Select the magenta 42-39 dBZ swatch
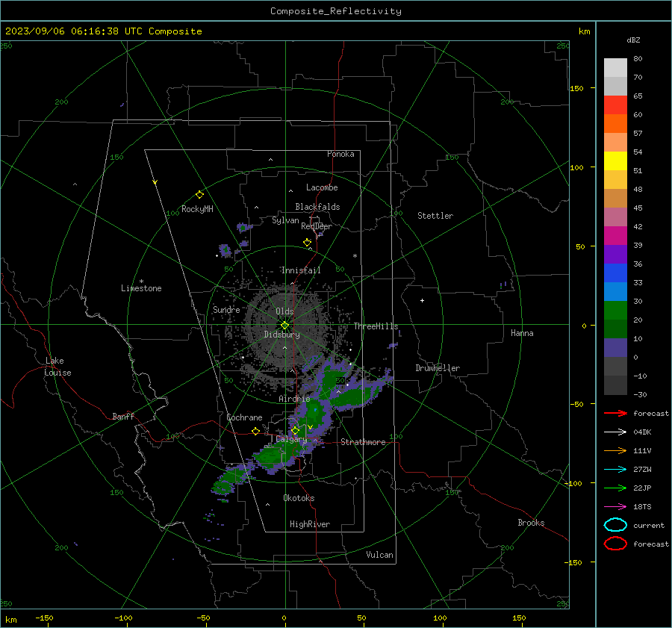672x628 pixels. point(615,236)
